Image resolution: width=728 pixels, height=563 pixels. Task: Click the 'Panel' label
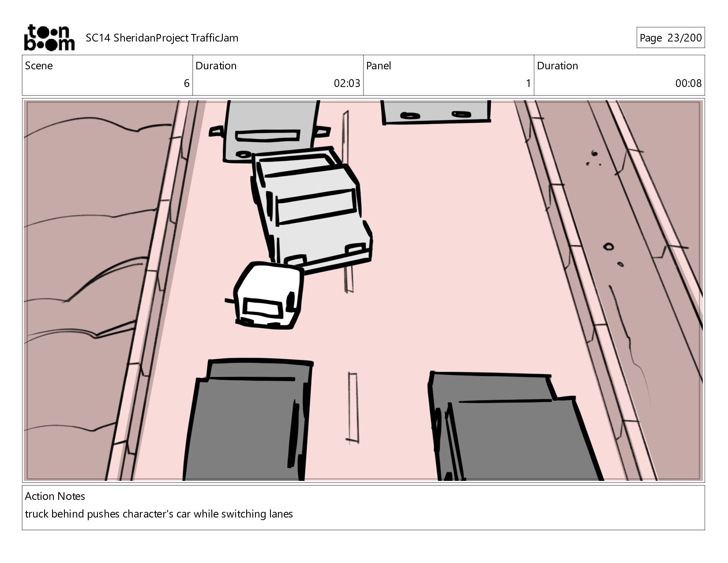(x=379, y=66)
